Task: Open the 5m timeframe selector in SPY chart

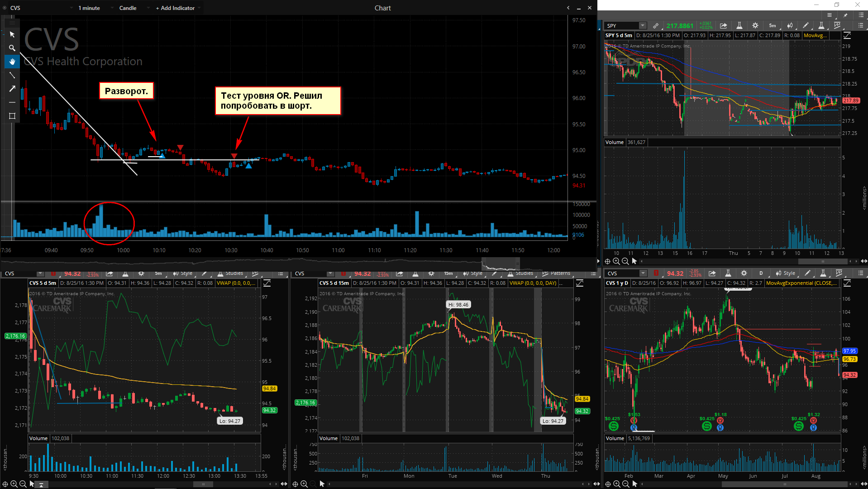Action: pos(772,25)
